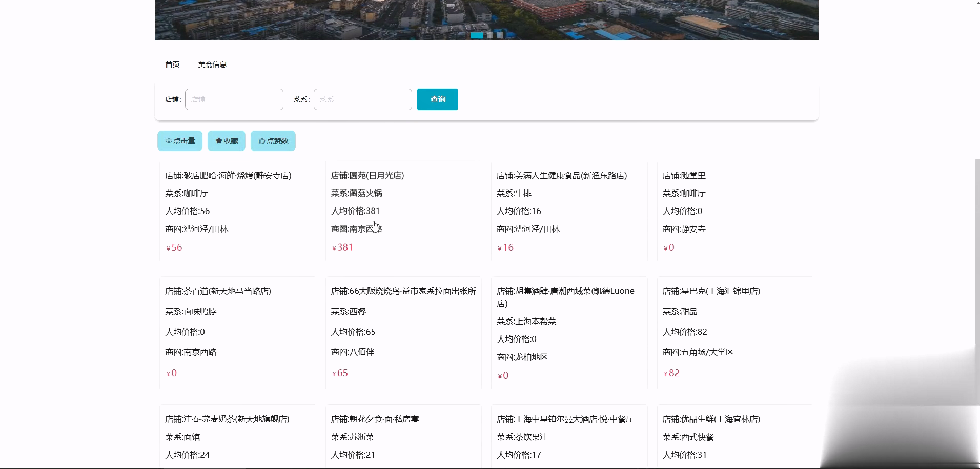Click the ¥16 price text
Screen dimensions: 980x469
click(x=505, y=247)
